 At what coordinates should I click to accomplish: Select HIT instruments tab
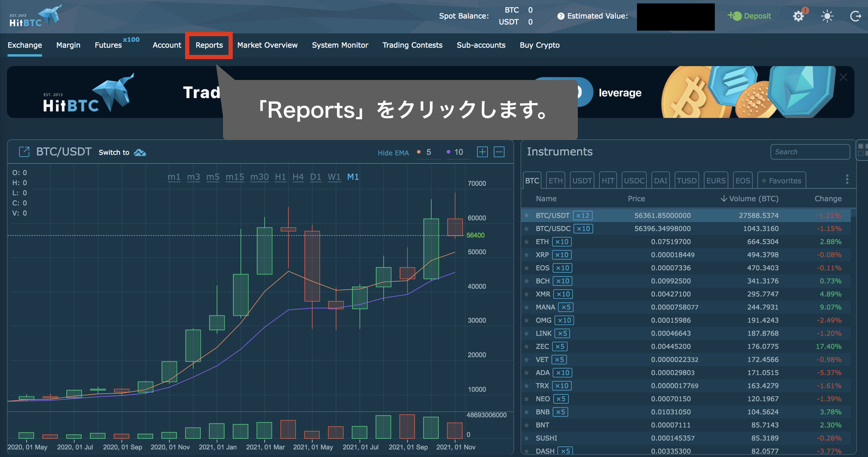pyautogui.click(x=608, y=180)
